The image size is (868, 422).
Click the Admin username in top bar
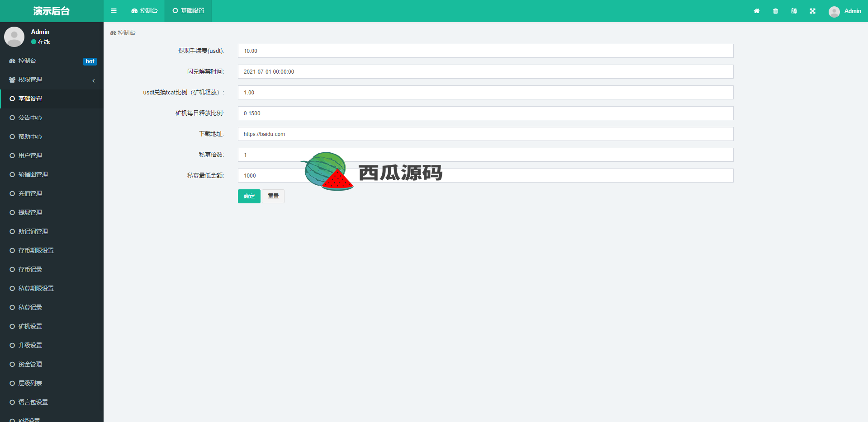[853, 11]
